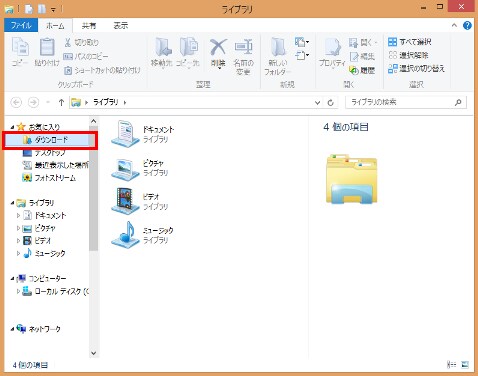Click quick access new folder icon

42,9
